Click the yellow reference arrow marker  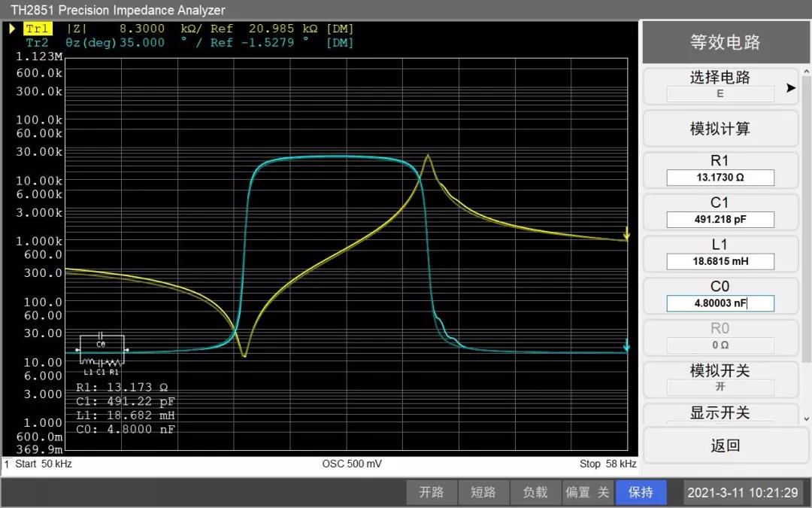(626, 233)
